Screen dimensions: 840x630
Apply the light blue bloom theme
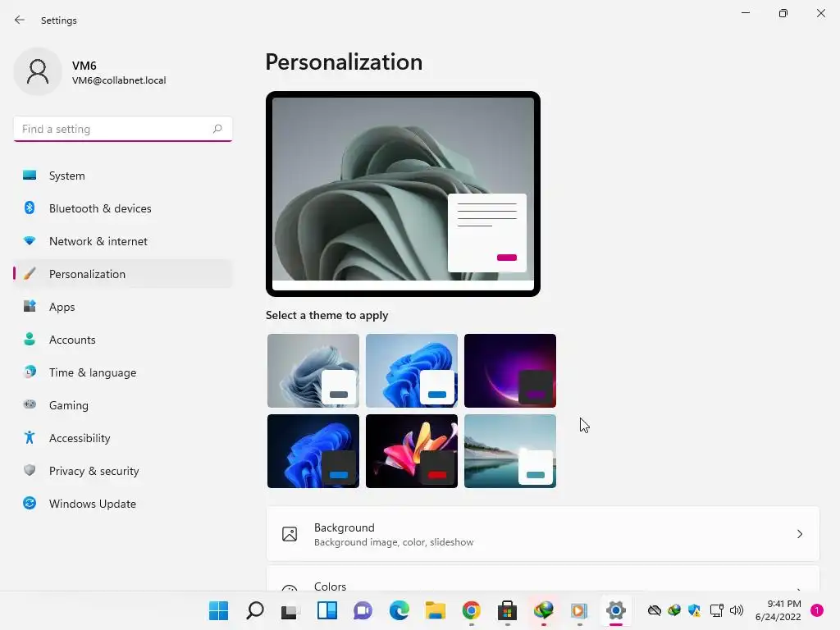(x=412, y=371)
